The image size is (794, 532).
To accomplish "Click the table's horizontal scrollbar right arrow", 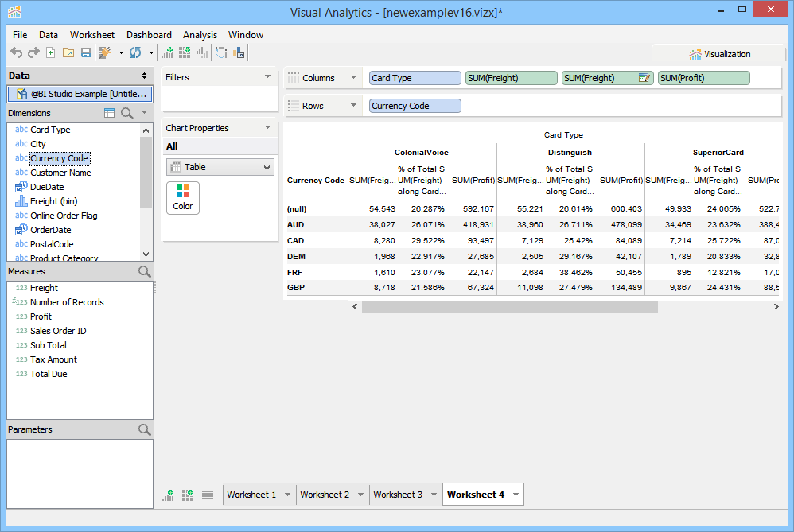I will click(776, 306).
